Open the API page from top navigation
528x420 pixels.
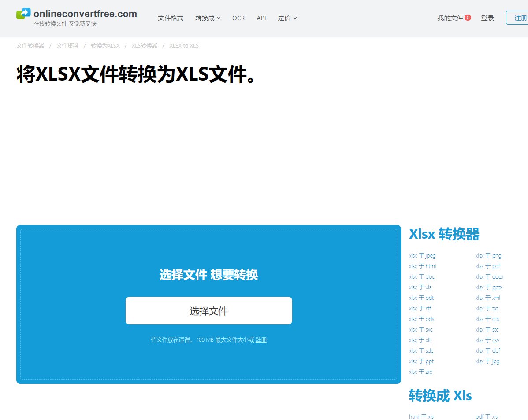(261, 18)
